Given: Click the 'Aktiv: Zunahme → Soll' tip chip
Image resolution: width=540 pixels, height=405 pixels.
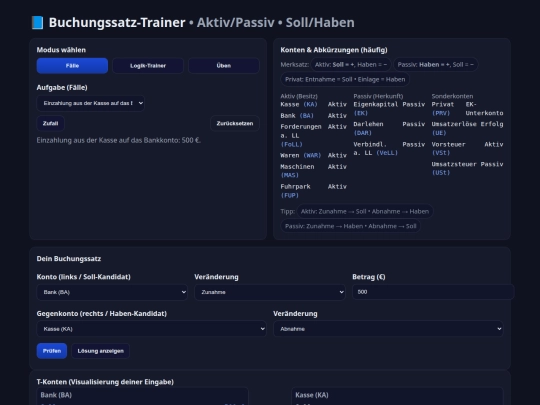Looking at the screenshot, I should (x=365, y=211).
